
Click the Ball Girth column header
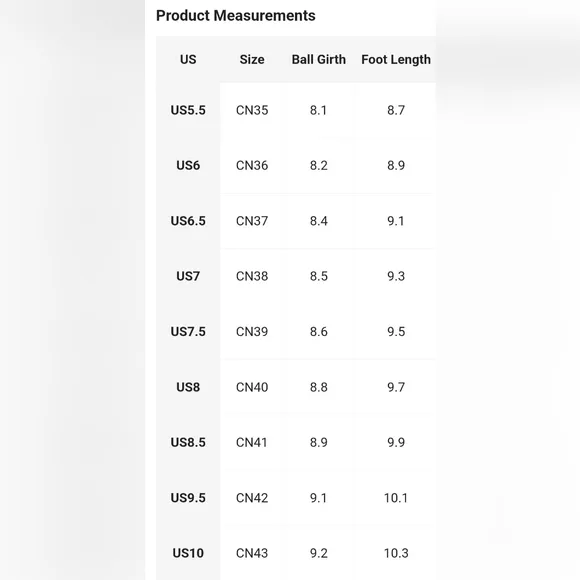click(x=318, y=60)
